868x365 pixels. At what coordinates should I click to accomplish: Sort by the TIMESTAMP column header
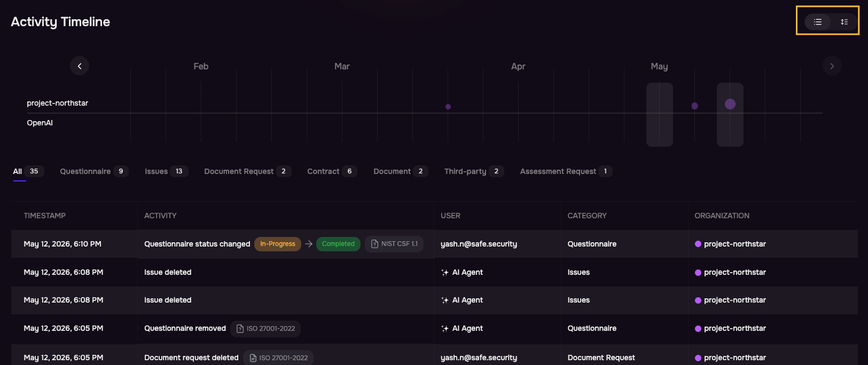tap(45, 216)
